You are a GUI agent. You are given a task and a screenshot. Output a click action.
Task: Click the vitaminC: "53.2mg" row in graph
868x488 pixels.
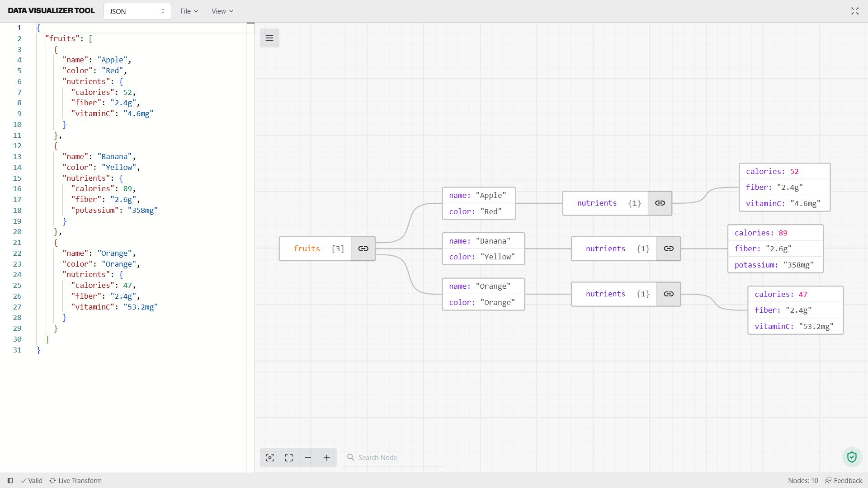[795, 326]
